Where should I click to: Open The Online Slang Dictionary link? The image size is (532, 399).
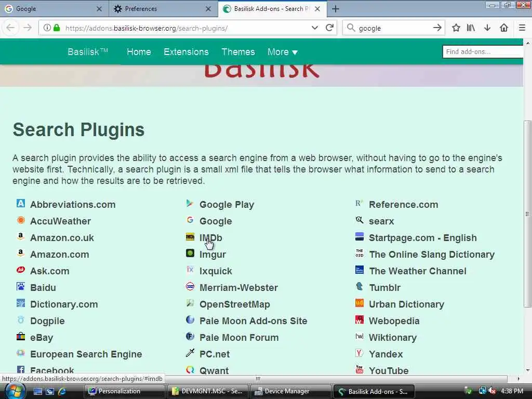pos(432,255)
